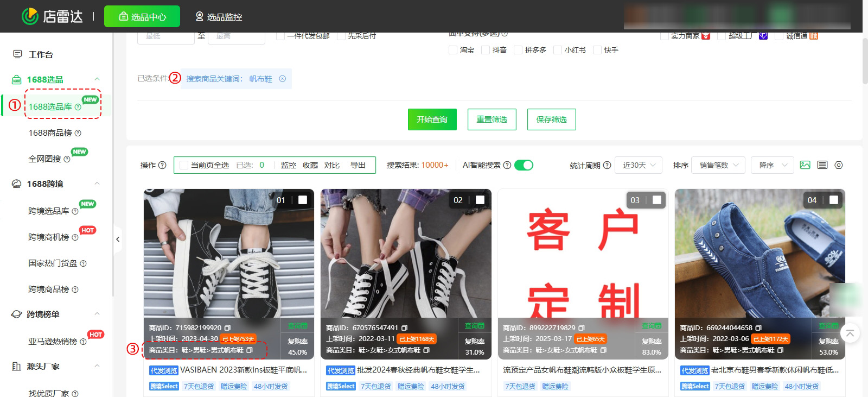
Task: Select 1688选品库 menu item
Action: [x=50, y=106]
